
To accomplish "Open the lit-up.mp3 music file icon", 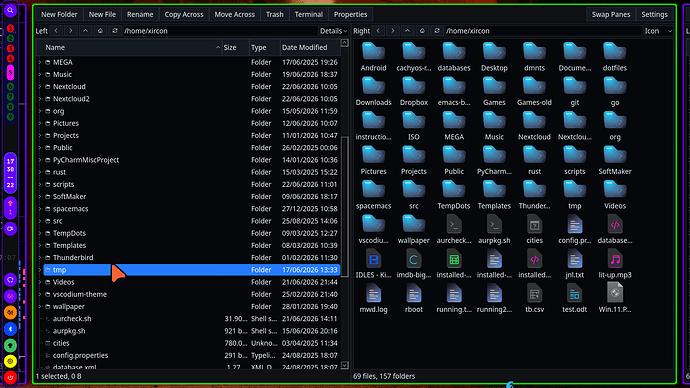I will point(615,264).
